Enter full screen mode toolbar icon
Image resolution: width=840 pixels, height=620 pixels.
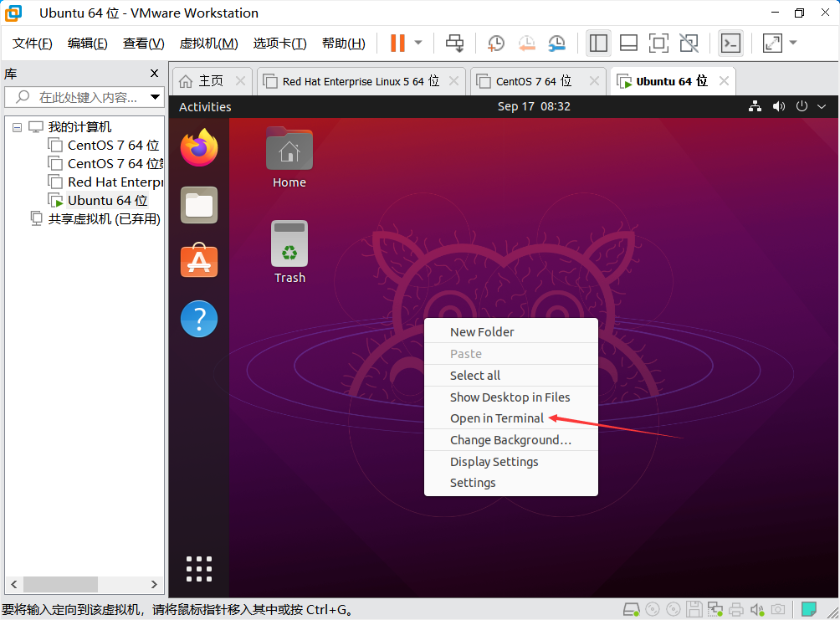[x=658, y=43]
